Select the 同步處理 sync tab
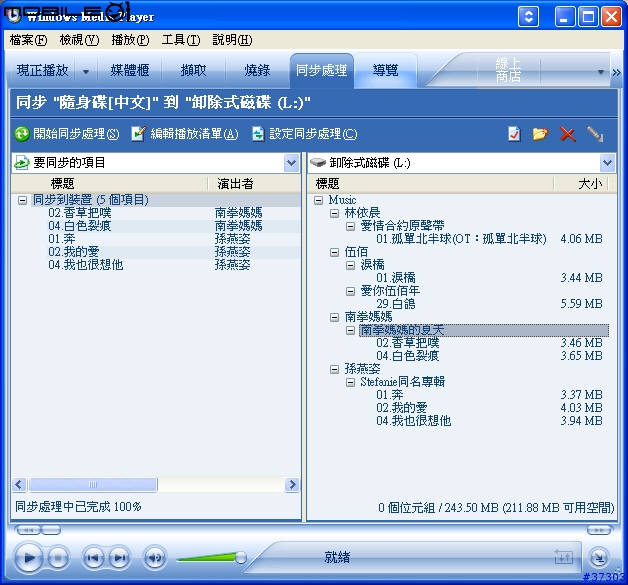Viewport: 628px width, 585px height. tap(322, 71)
